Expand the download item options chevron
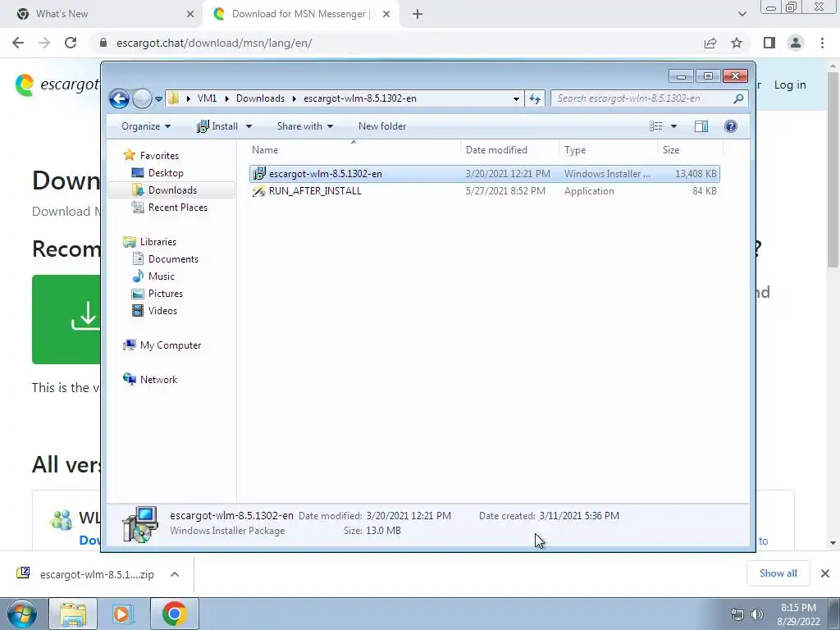 click(x=175, y=574)
